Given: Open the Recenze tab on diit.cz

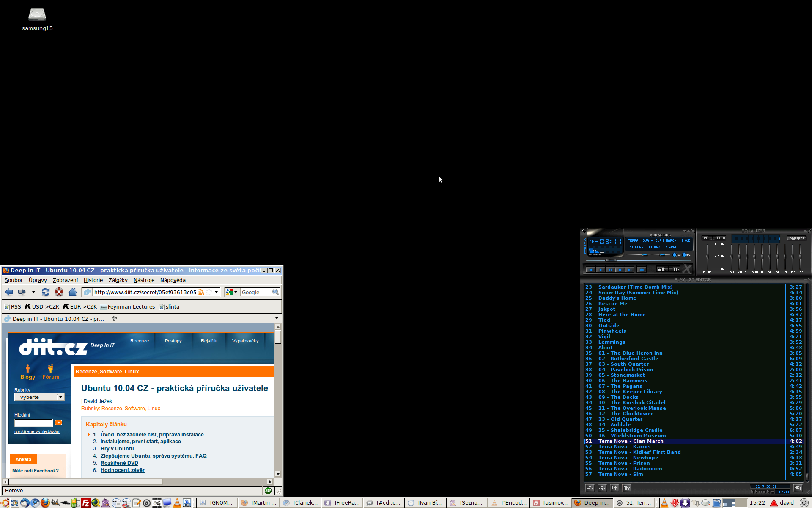Looking at the screenshot, I should click(x=140, y=341).
